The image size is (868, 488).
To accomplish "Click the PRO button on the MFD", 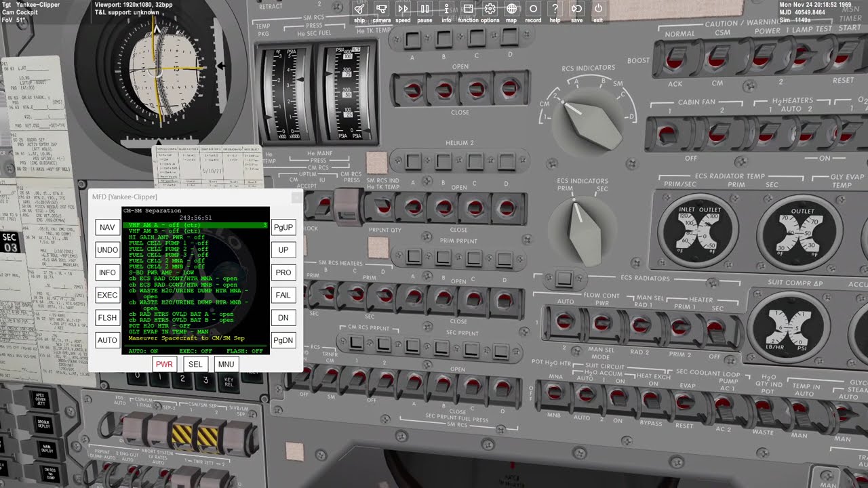I will [x=283, y=272].
